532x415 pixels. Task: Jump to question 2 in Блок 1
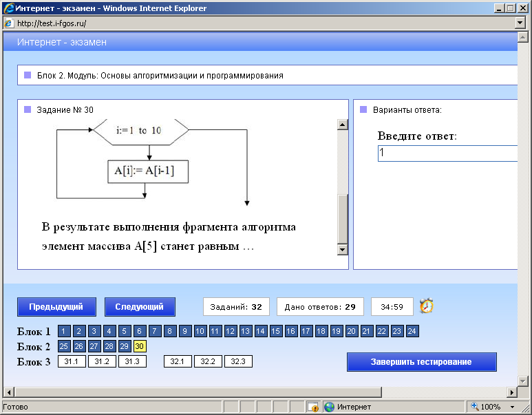79,331
